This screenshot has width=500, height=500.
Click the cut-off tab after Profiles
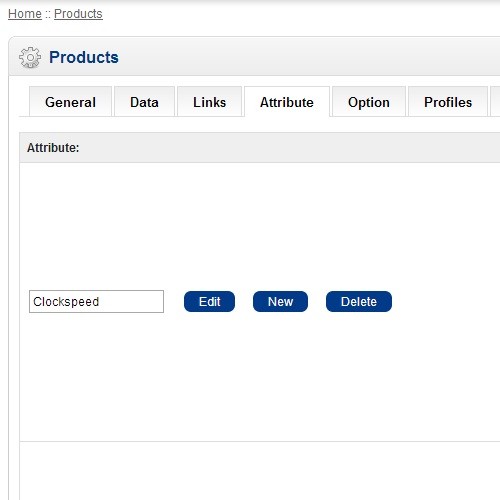tap(495, 102)
